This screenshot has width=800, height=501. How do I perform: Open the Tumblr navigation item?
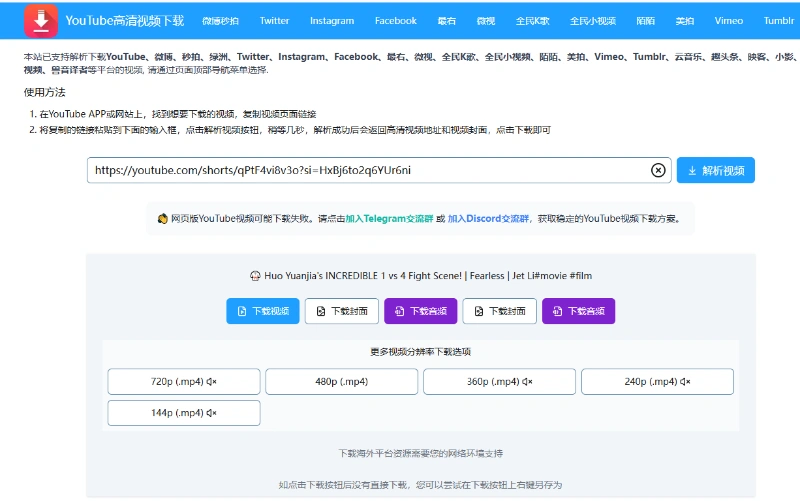(x=779, y=21)
